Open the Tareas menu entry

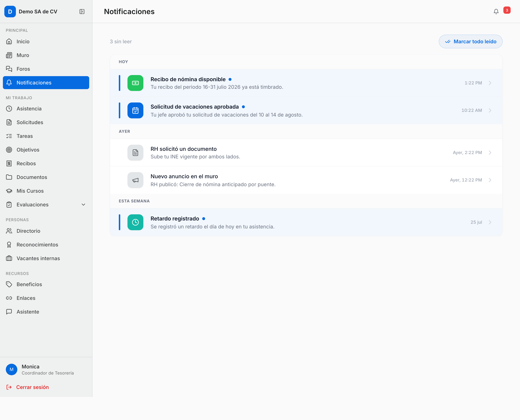(x=46, y=136)
